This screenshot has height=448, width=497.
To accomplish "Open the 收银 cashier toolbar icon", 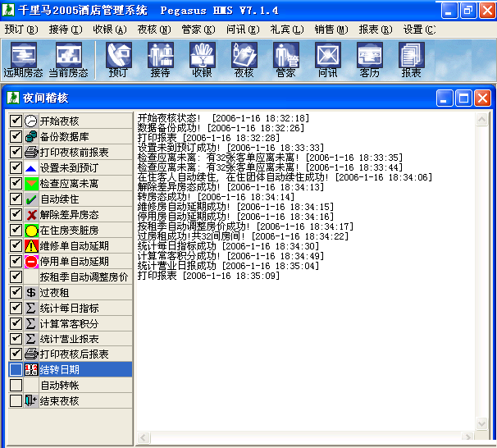I will pos(203,60).
